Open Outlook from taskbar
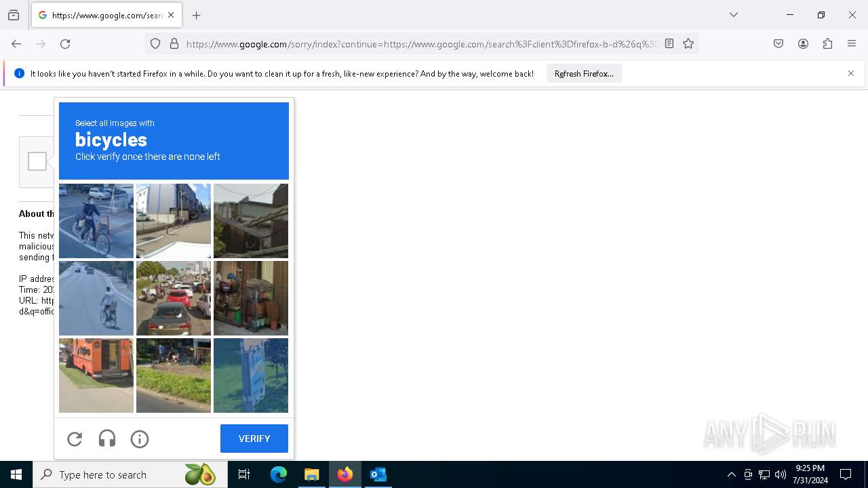The image size is (868, 488). click(x=378, y=474)
